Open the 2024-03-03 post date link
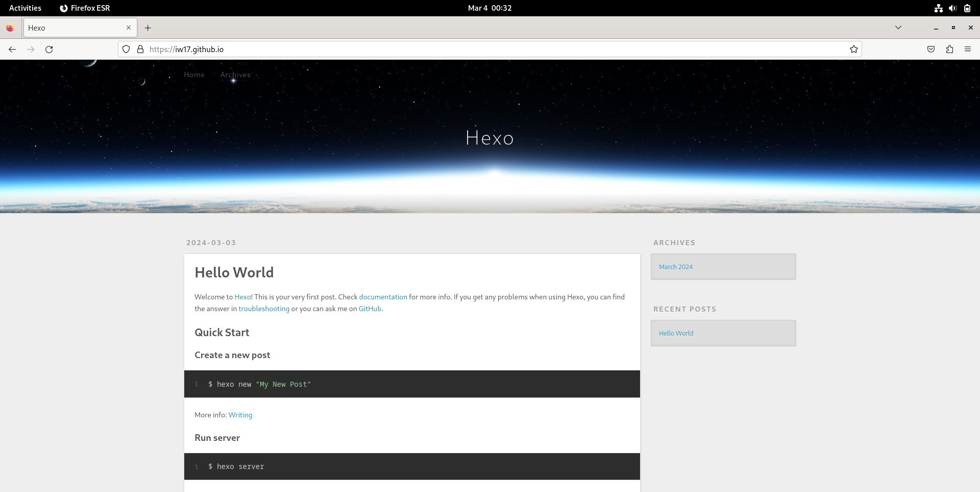 click(x=211, y=243)
